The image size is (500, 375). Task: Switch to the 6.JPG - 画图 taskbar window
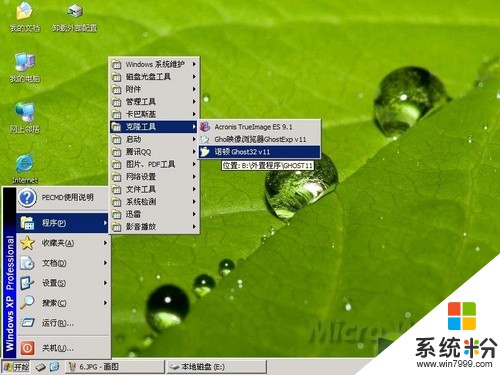click(115, 367)
